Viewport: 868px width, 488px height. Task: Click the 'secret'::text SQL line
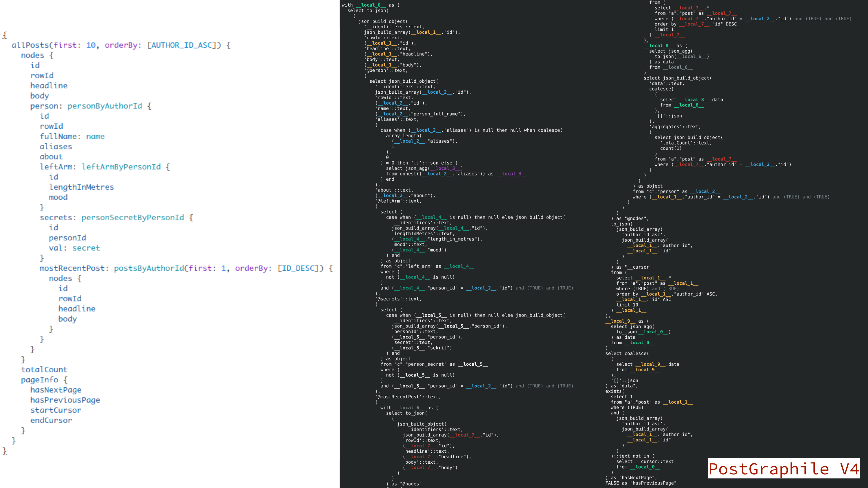point(412,343)
